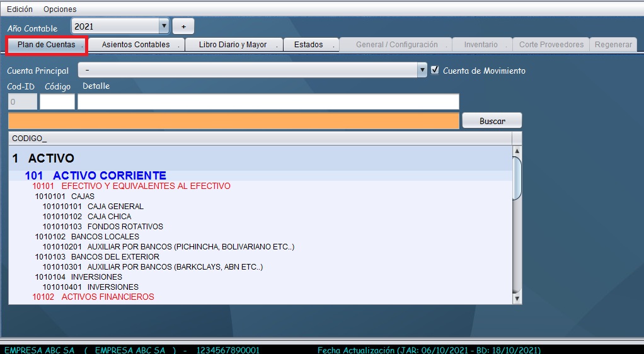Click the Código input field
This screenshot has height=354, width=644.
(x=57, y=101)
